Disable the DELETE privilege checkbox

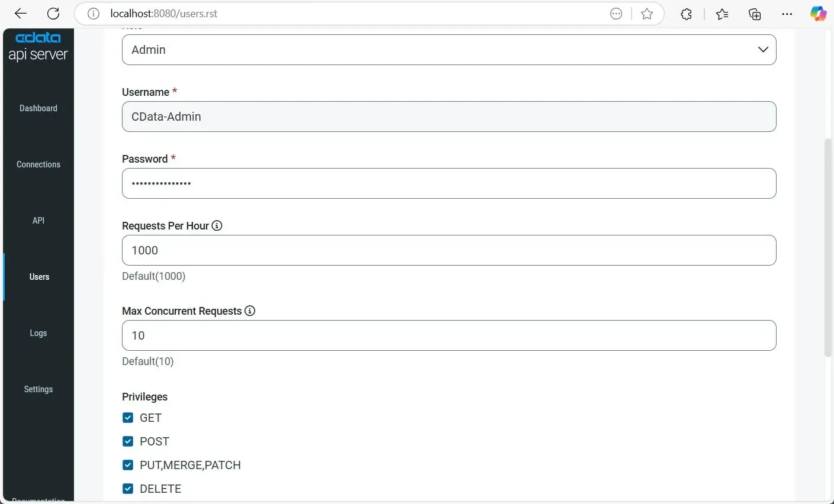128,489
